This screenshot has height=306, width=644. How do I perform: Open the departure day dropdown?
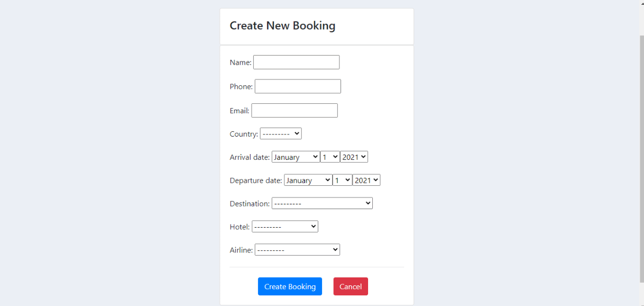[342, 180]
